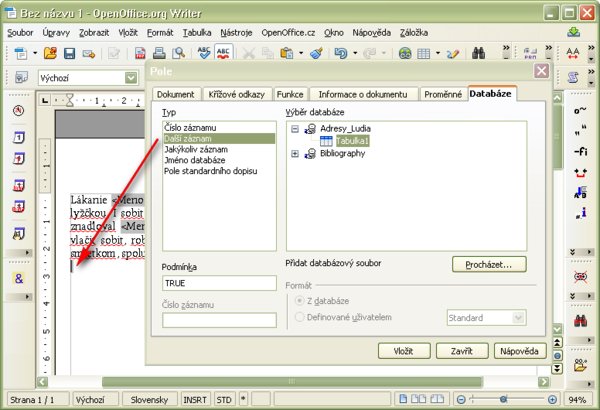Image resolution: width=600 pixels, height=410 pixels.
Task: Click the Paste clipboard icon
Action: click(x=286, y=53)
